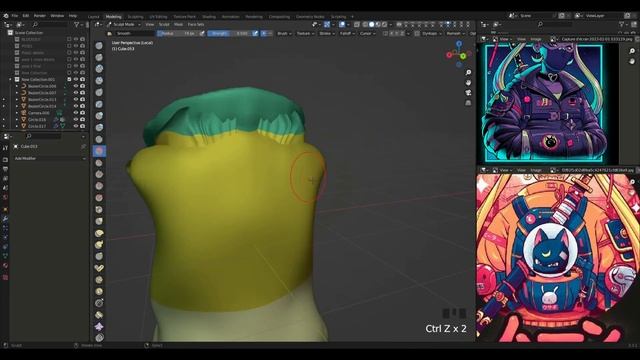Select the Clay brush tool
This screenshot has height=360, width=640.
tap(99, 69)
